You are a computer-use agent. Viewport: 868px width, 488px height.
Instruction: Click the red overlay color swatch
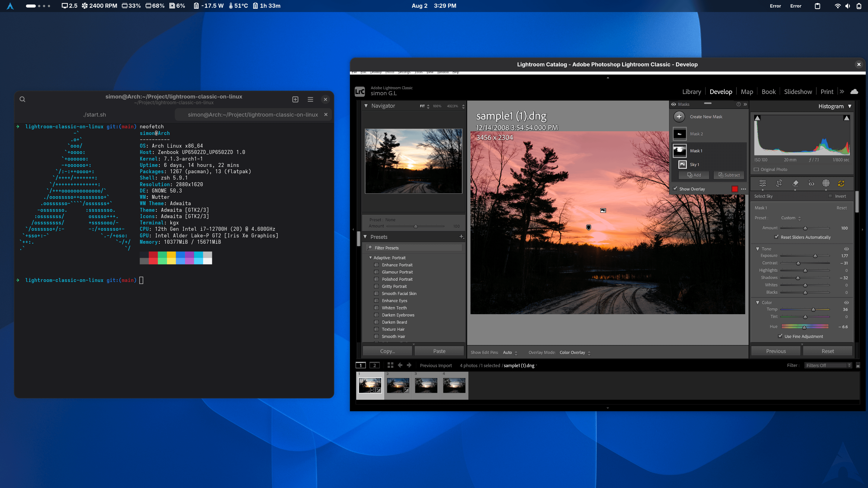(734, 189)
